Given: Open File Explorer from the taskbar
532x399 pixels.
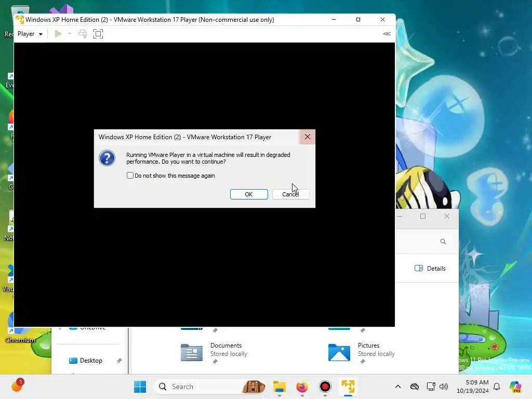Looking at the screenshot, I should tap(279, 387).
